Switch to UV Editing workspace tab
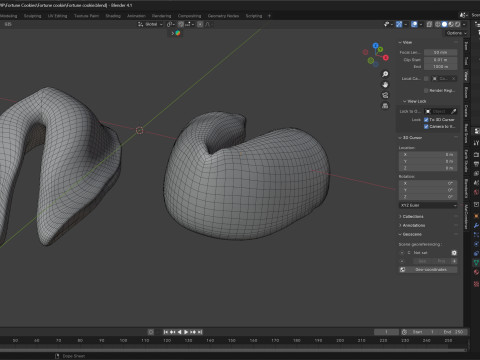The width and height of the screenshot is (480, 360). [x=57, y=16]
